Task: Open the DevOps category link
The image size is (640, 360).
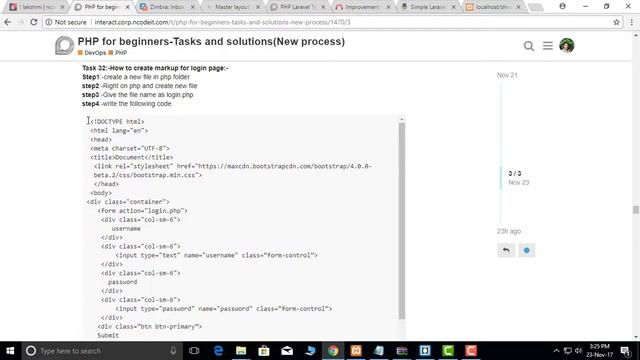Action: [x=92, y=53]
